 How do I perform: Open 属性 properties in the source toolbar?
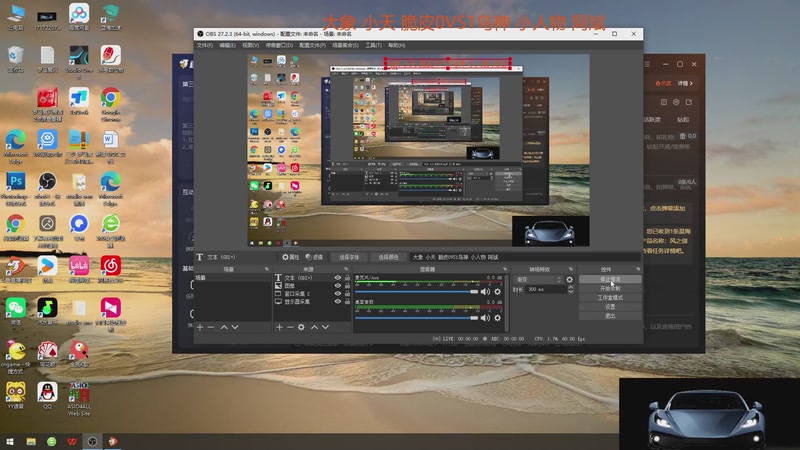pyautogui.click(x=291, y=257)
